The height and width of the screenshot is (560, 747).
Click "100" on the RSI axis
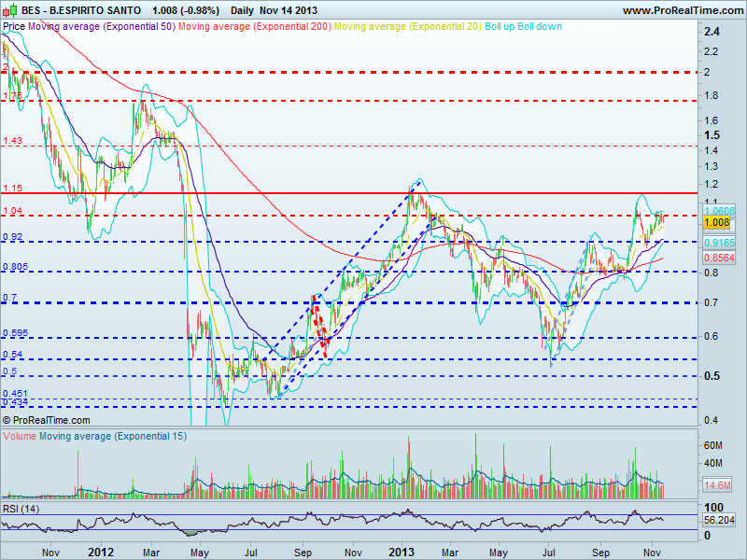pos(713,508)
